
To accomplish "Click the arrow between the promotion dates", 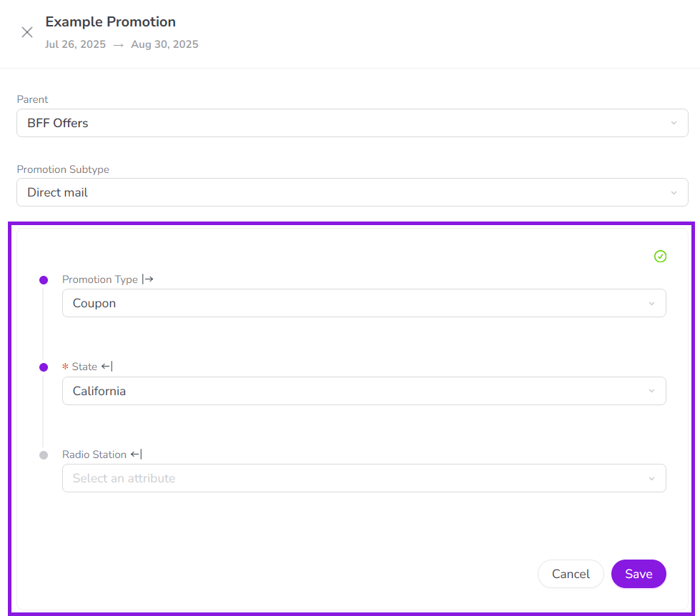I will tap(118, 45).
